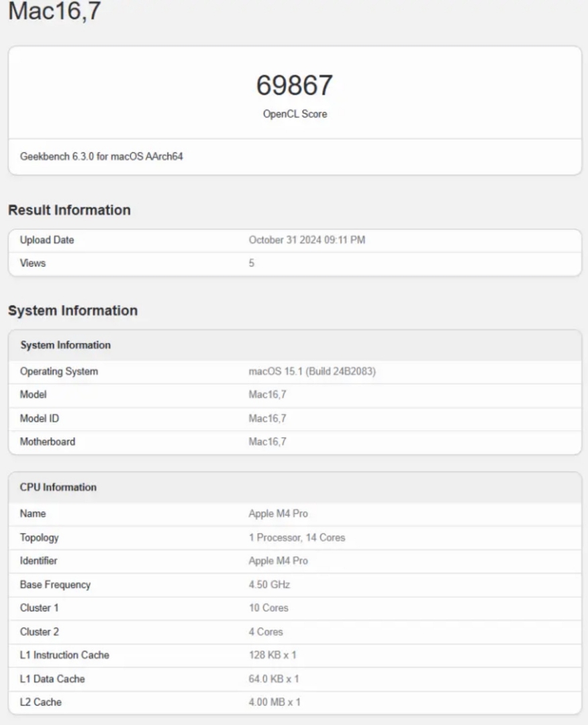Click the Cluster 2 label

40,632
